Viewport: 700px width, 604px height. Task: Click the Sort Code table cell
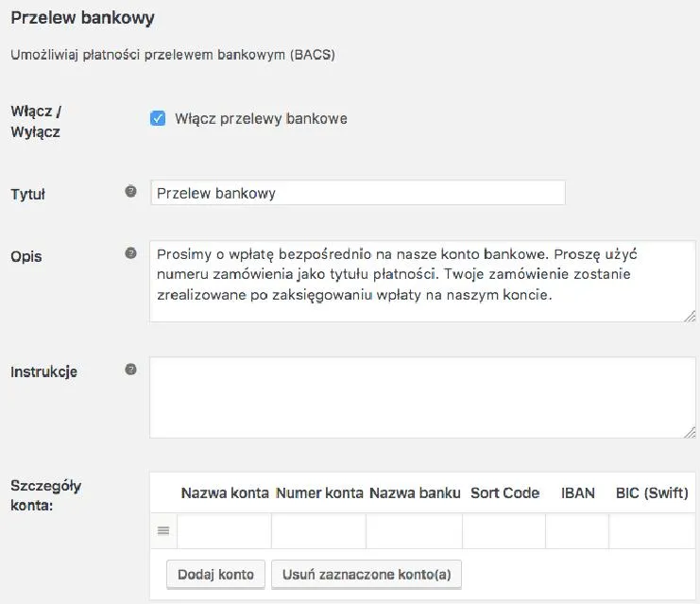tap(504, 530)
